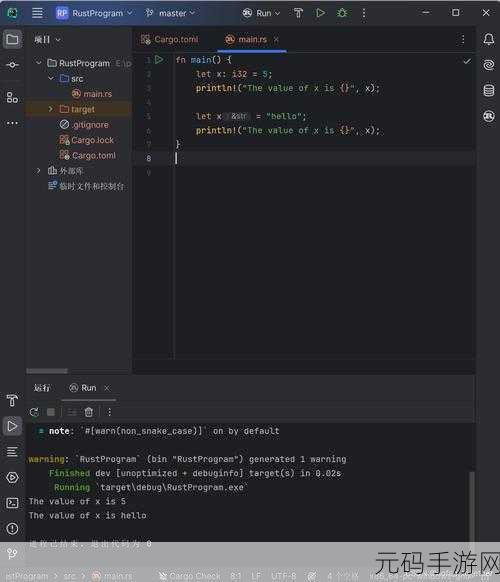Toggle the Project tool window folder icon

click(12, 39)
